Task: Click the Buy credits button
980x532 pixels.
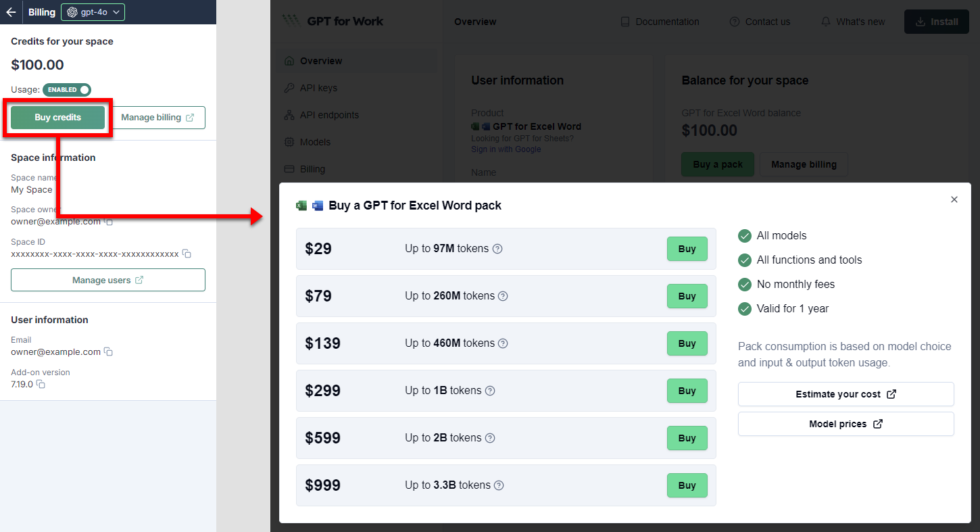Action: [57, 116]
